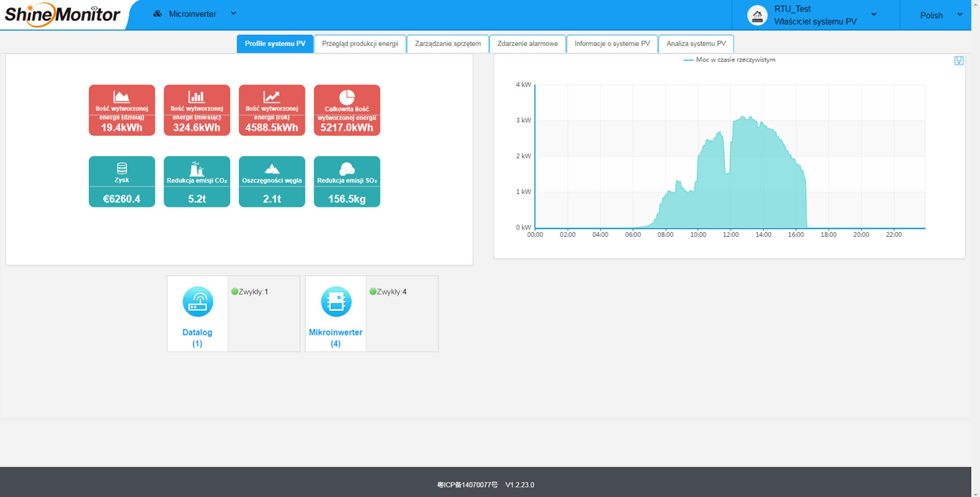This screenshot has height=497, width=980.
Task: Click the CO₂ emission reduction tile
Action: (197, 182)
